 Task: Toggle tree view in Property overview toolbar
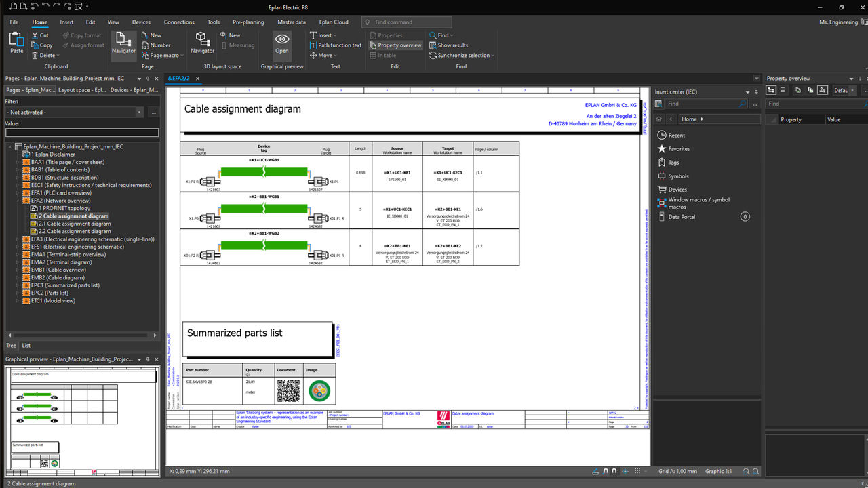click(771, 90)
